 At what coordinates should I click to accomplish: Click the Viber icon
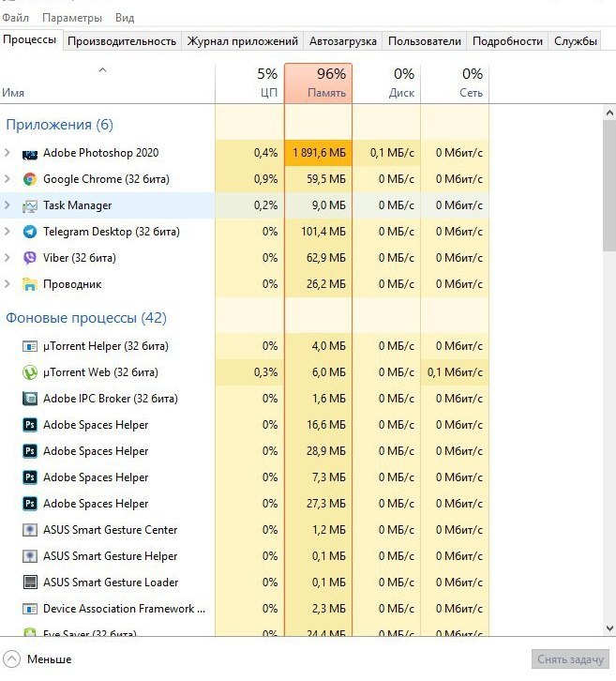29,258
